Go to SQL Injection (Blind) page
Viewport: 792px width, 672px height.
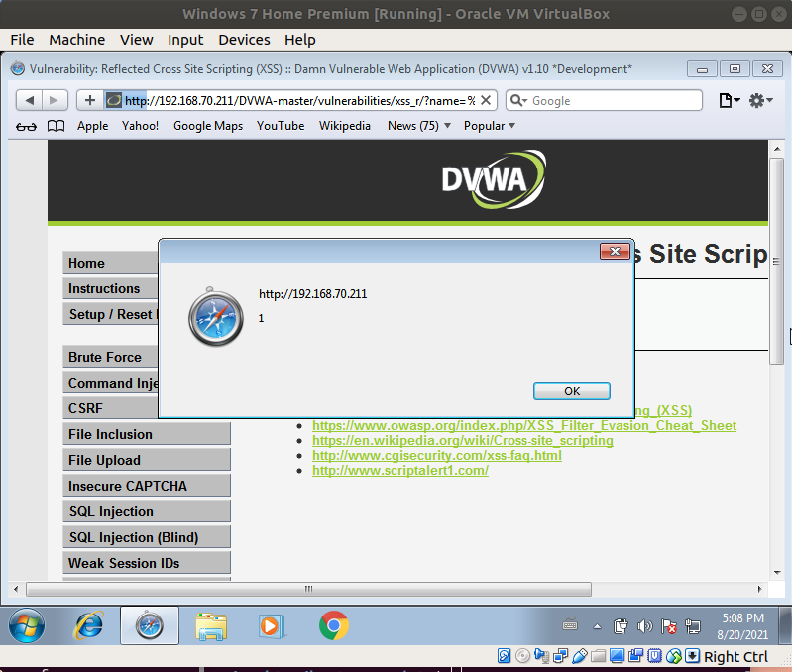click(x=147, y=537)
